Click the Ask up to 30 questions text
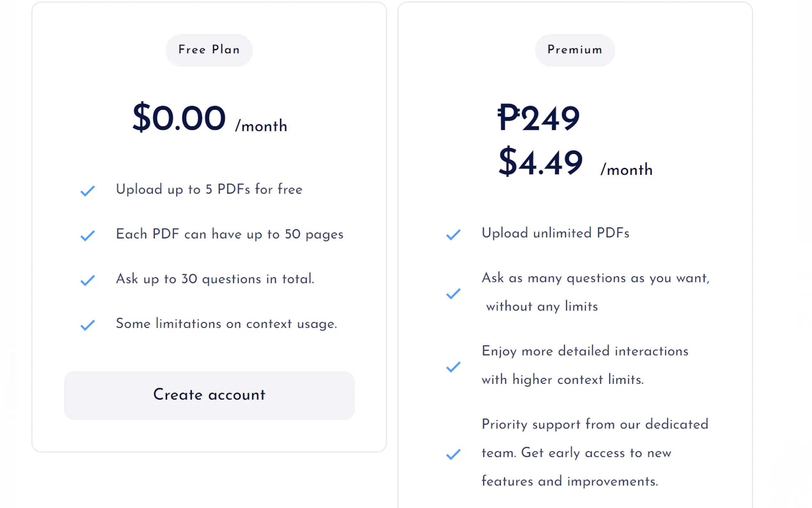812x508 pixels. click(215, 279)
